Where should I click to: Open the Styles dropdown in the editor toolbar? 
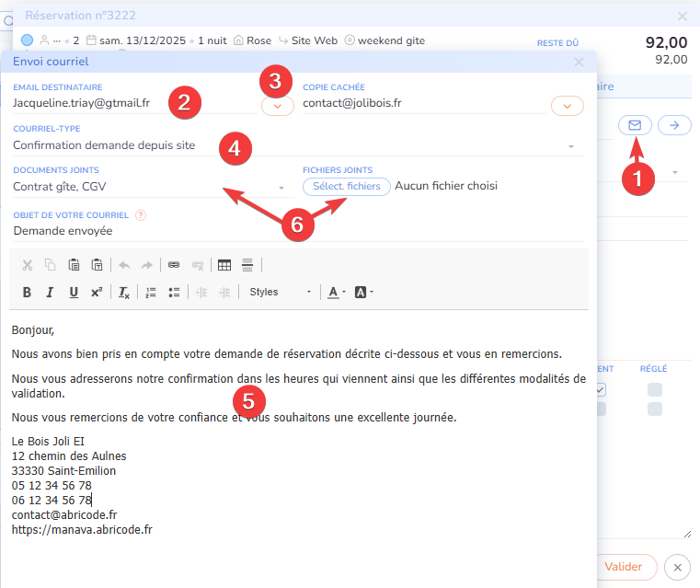(280, 293)
